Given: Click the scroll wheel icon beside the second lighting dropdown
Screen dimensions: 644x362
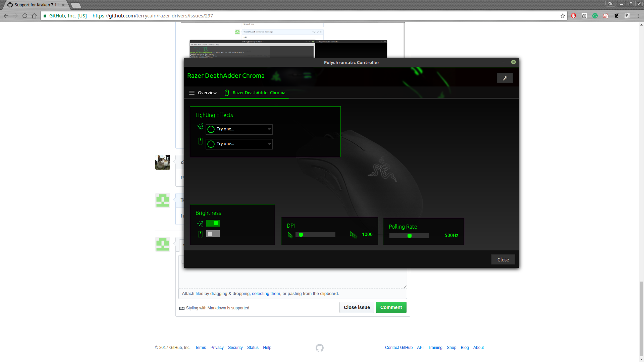Looking at the screenshot, I should coord(200,141).
